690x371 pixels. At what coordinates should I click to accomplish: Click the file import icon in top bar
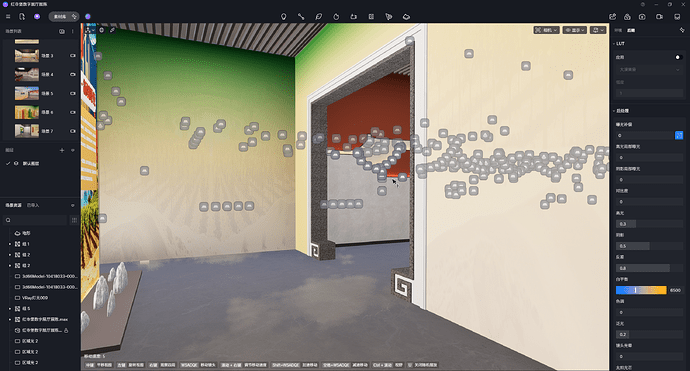pyautogui.click(x=22, y=17)
